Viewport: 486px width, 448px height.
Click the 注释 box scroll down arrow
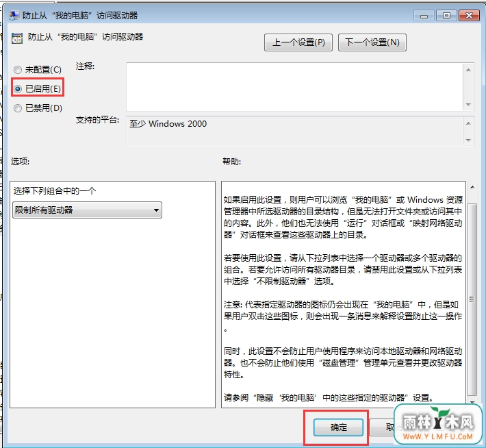468,105
